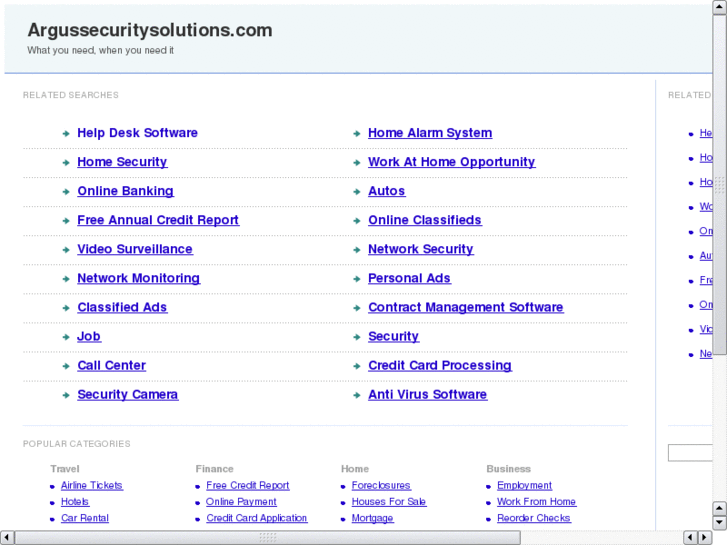The image size is (727, 545).
Task: Open the Home Security link
Action: coord(122,162)
